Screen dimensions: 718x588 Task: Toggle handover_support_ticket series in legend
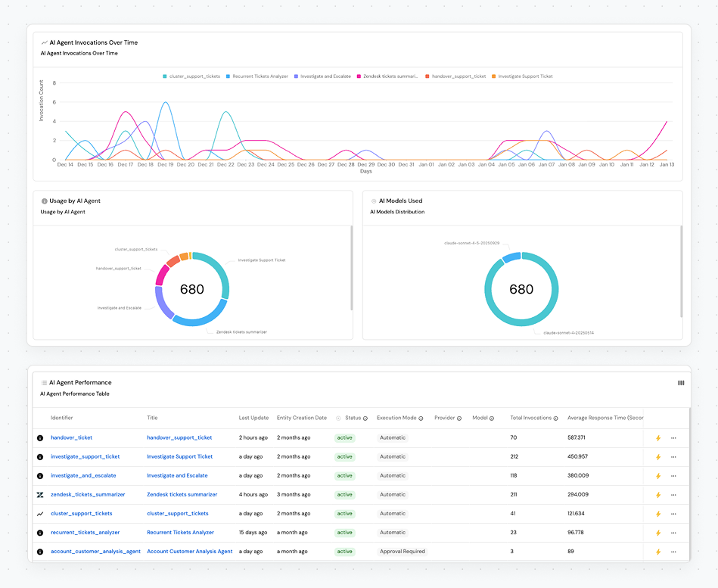pos(455,76)
